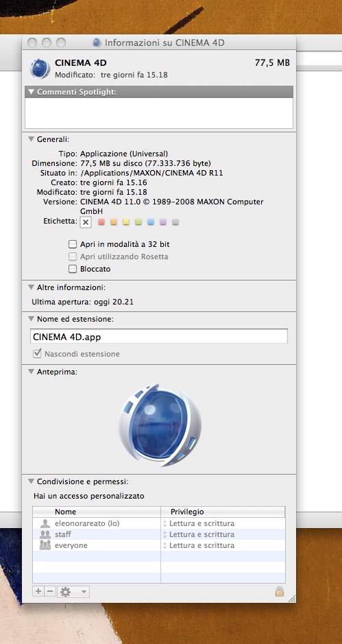Collapse the Anteprima section
This screenshot has width=342, height=644.
coord(32,372)
